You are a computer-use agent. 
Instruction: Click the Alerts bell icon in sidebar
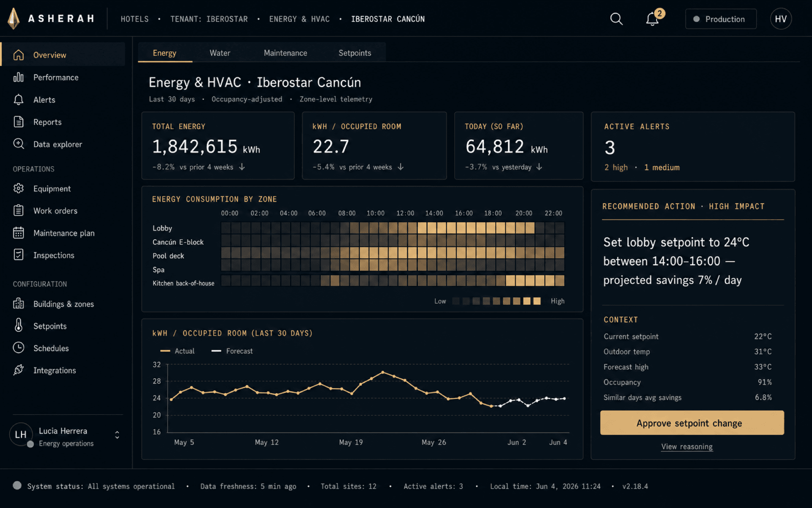(x=19, y=100)
